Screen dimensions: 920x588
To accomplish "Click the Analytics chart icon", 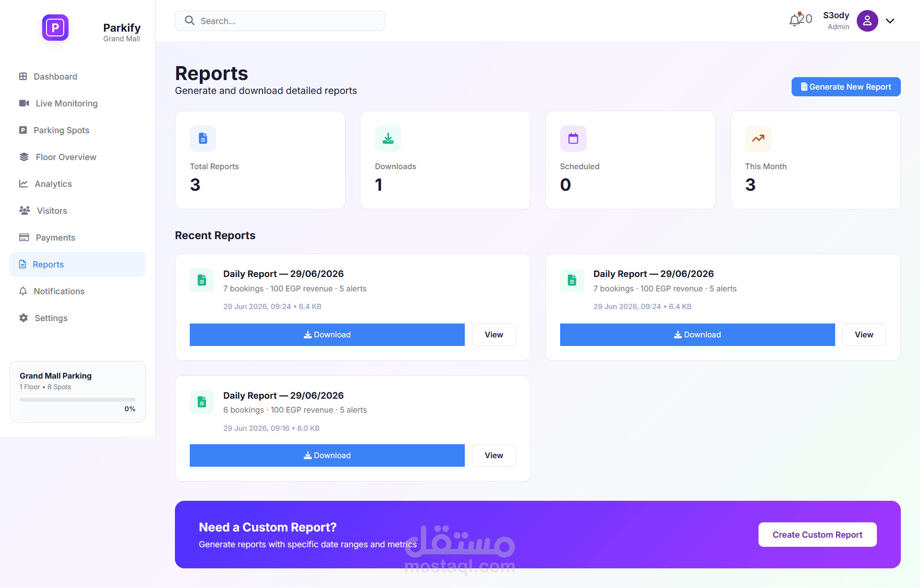I will (x=23, y=184).
